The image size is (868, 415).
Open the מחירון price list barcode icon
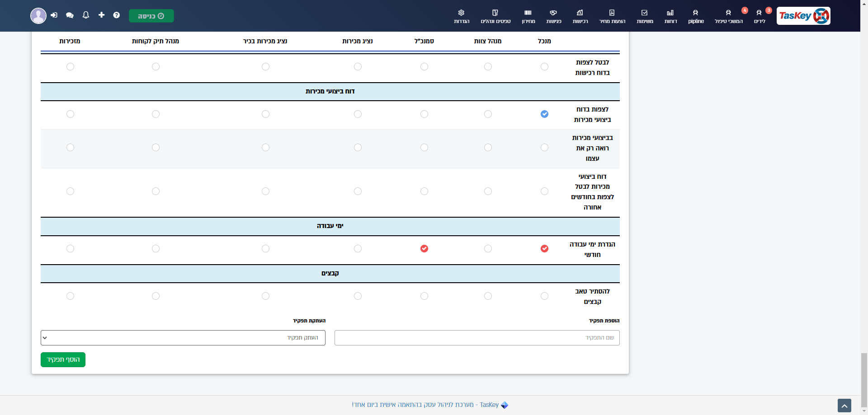click(528, 13)
